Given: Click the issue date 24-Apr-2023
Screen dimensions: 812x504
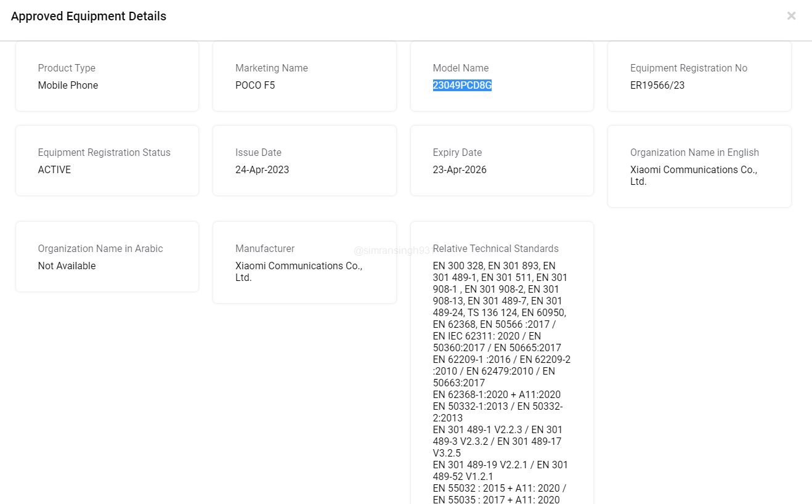Looking at the screenshot, I should click(262, 170).
